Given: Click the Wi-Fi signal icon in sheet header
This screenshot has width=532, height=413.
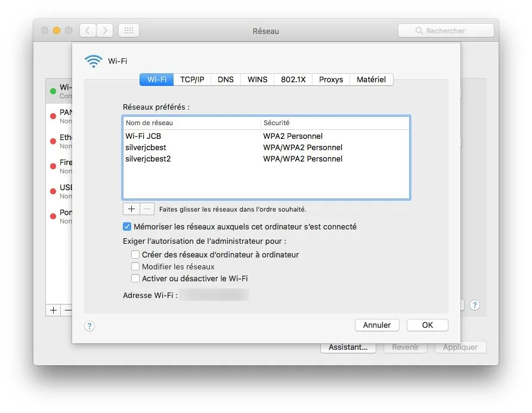Looking at the screenshot, I should click(93, 61).
